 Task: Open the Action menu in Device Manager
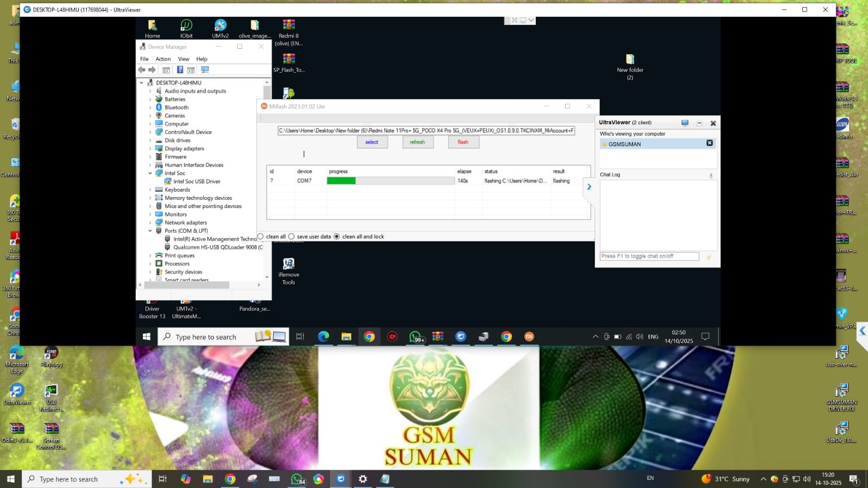pyautogui.click(x=163, y=59)
